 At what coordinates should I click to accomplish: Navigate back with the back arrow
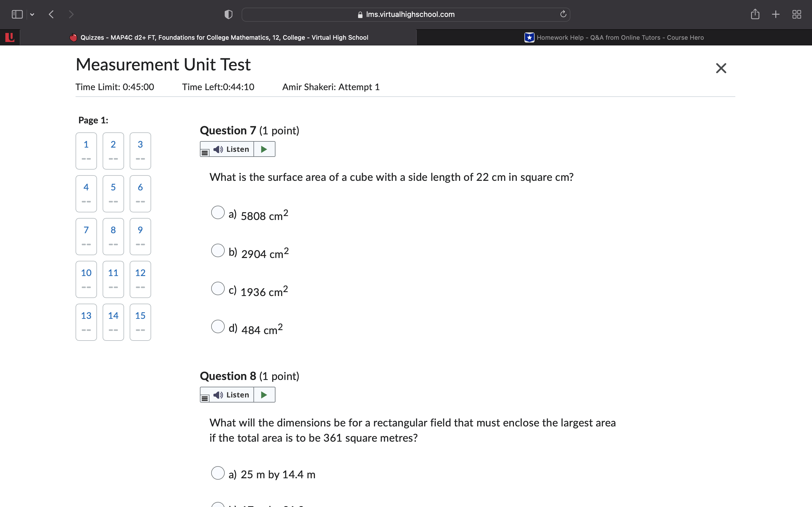(x=51, y=14)
